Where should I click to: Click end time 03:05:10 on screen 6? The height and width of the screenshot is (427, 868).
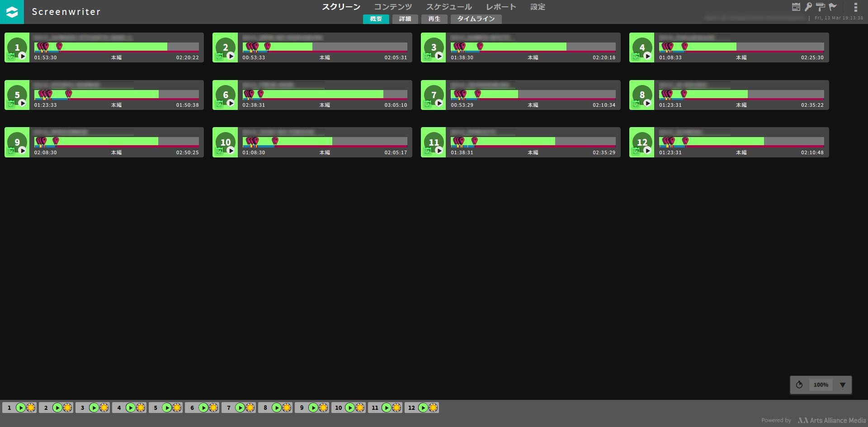point(396,105)
